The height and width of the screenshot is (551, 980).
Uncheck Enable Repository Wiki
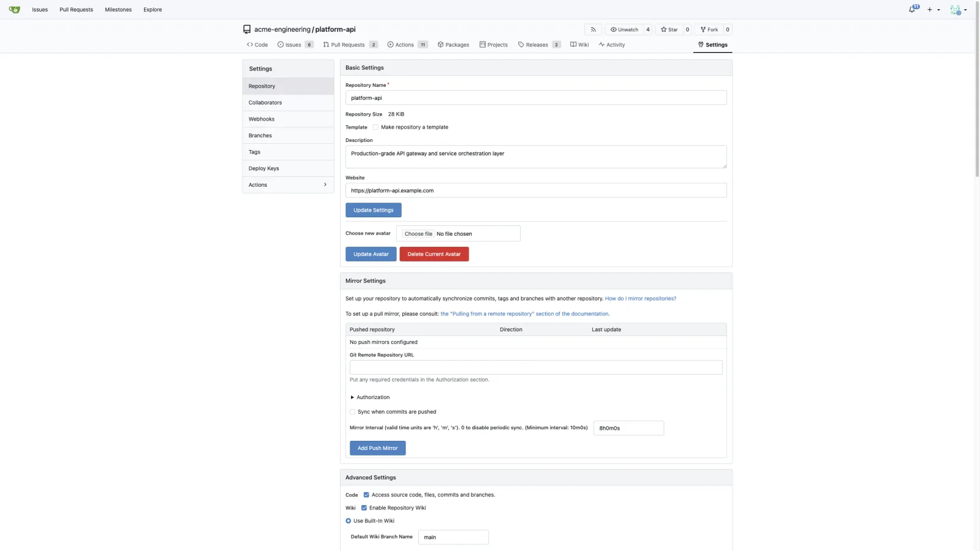pos(364,508)
